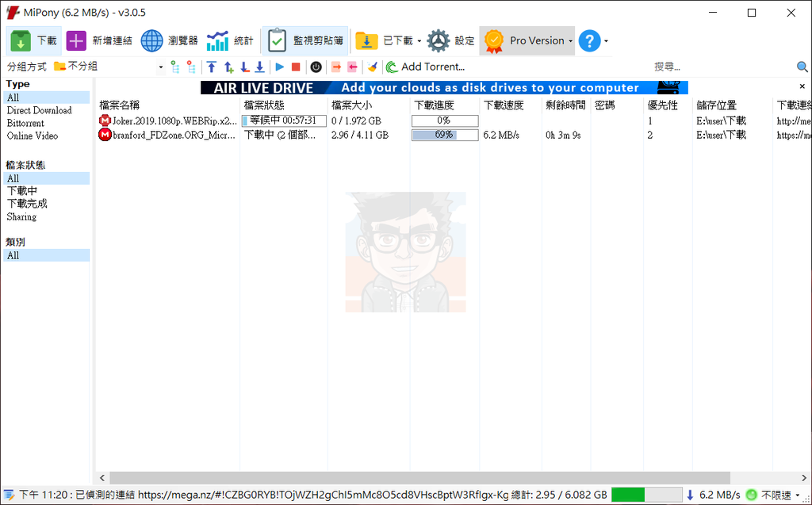Click the scrollbar left arrow

click(102, 477)
